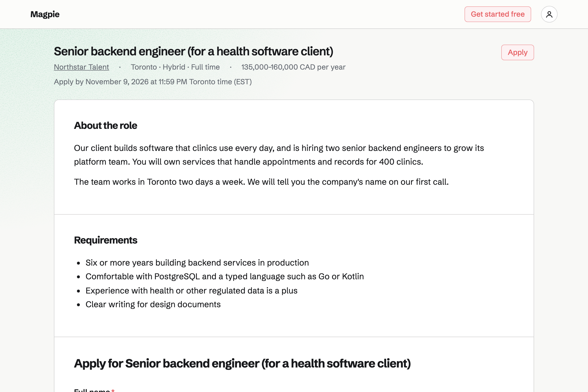Click the salary '135,000–160,000 CAD per year'
Image resolution: width=588 pixels, height=392 pixels.
[293, 67]
